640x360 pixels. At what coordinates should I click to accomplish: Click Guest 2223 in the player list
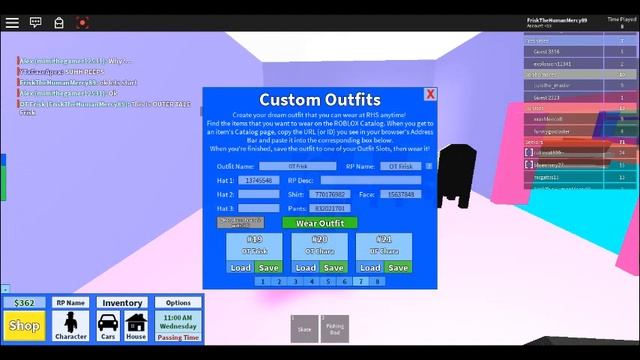click(546, 98)
